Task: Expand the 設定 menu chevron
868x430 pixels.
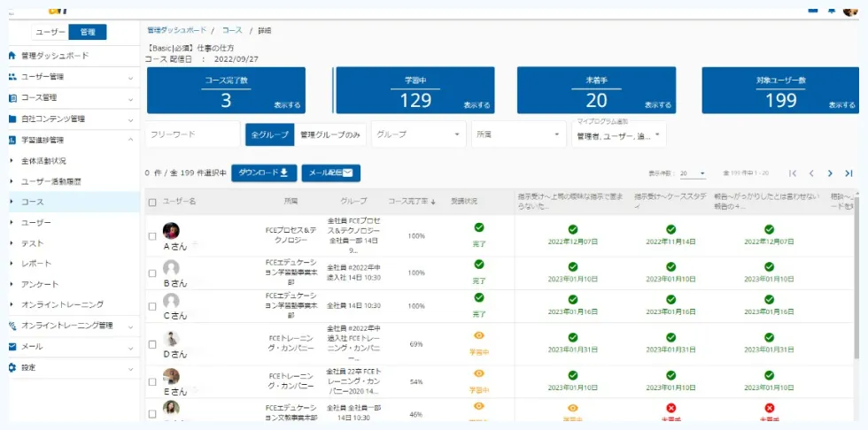Action: coord(131,369)
